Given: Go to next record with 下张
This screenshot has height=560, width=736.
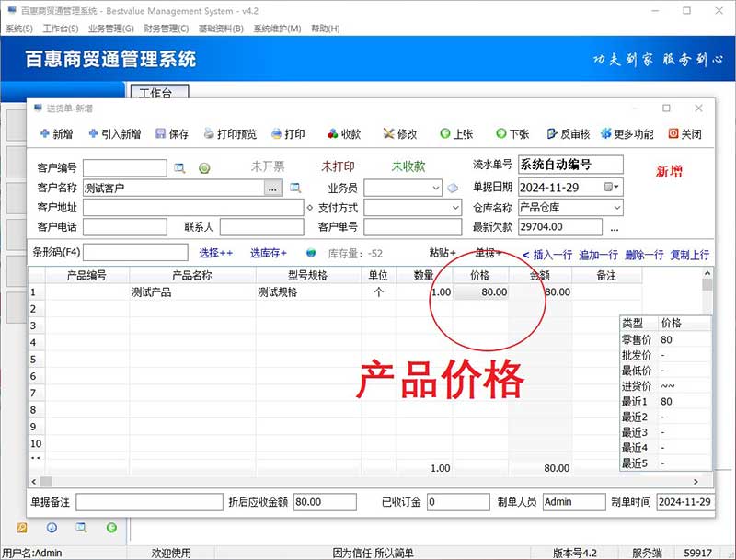Looking at the screenshot, I should click(512, 134).
